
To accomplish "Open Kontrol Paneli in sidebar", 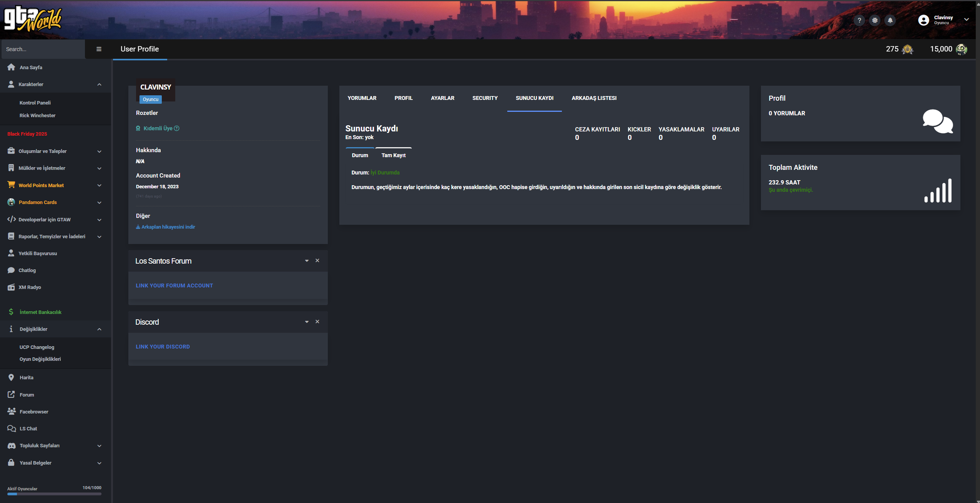I will [35, 103].
